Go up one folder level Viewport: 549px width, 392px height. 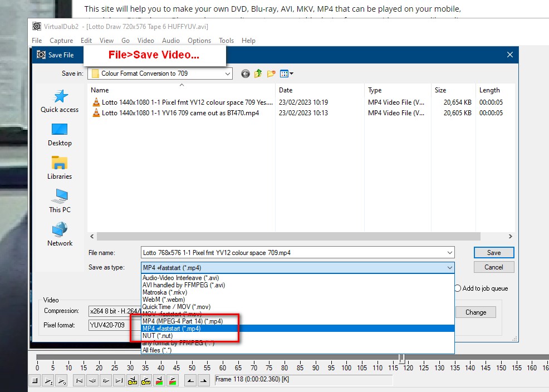pos(258,73)
